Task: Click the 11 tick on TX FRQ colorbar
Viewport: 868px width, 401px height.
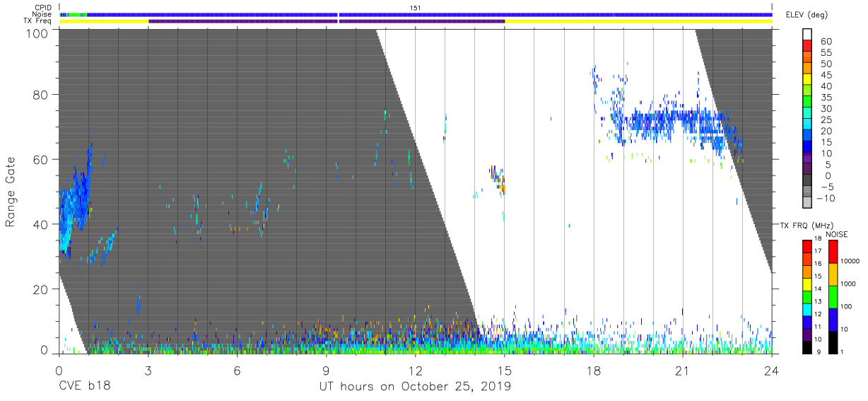Action: [x=817, y=327]
